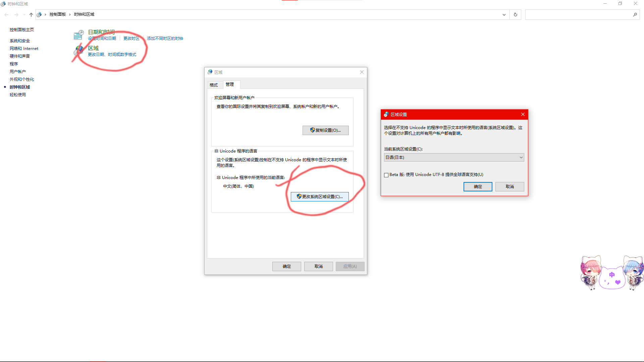The image size is (644, 362).
Task: Click the Up arrow navigation icon
Action: tap(31, 15)
